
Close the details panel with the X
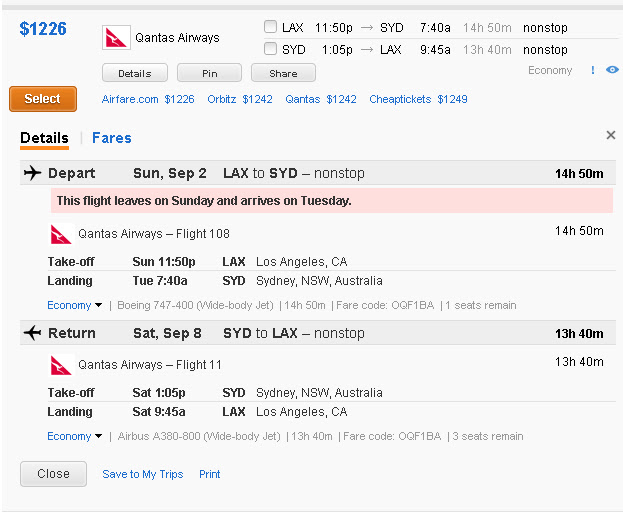pyautogui.click(x=611, y=135)
